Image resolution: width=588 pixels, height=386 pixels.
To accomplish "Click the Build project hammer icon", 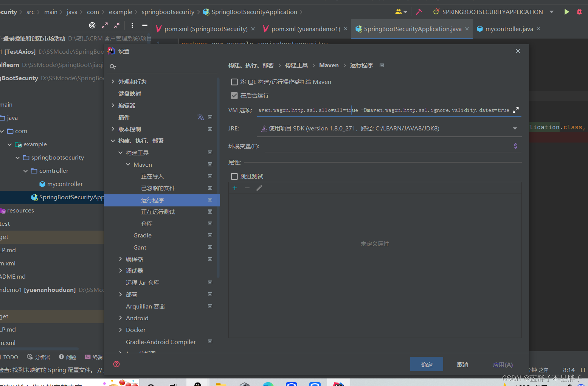I will click(x=419, y=12).
